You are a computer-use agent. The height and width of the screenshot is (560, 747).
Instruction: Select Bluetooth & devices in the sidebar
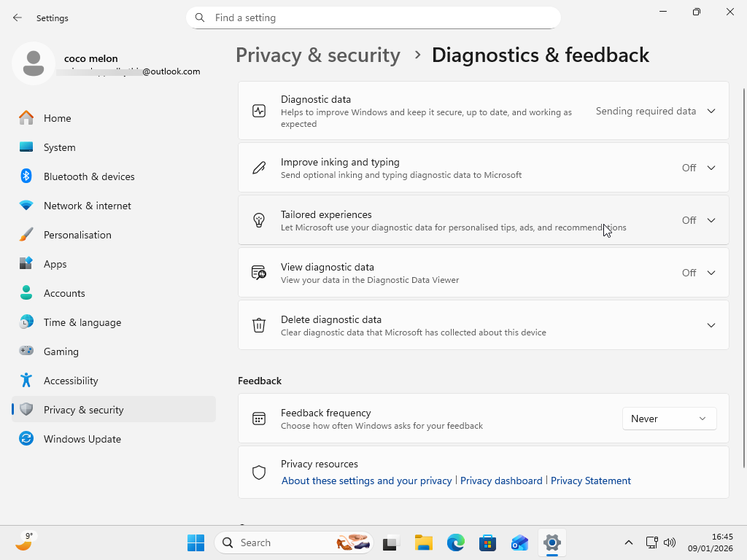point(89,176)
